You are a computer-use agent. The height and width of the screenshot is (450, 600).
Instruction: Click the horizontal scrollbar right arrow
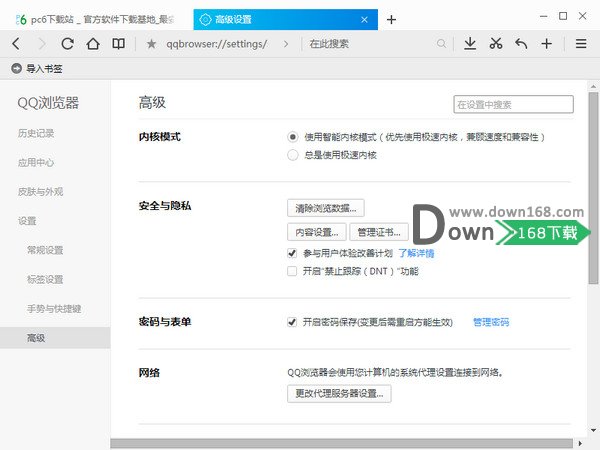[x=580, y=443]
